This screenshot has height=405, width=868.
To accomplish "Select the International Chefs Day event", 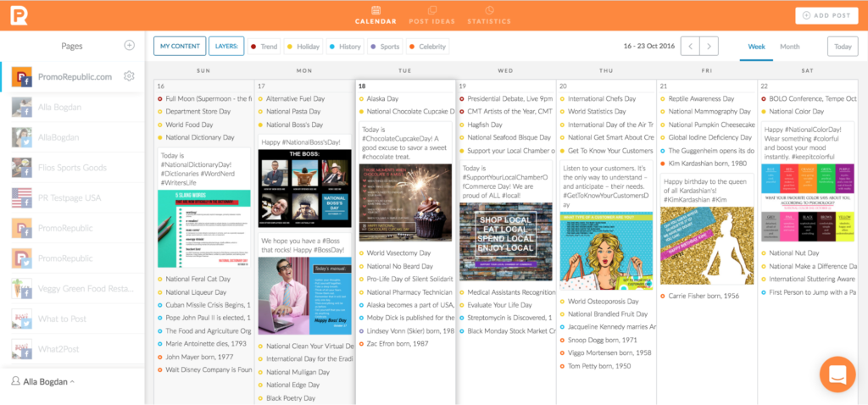I will [x=598, y=98].
